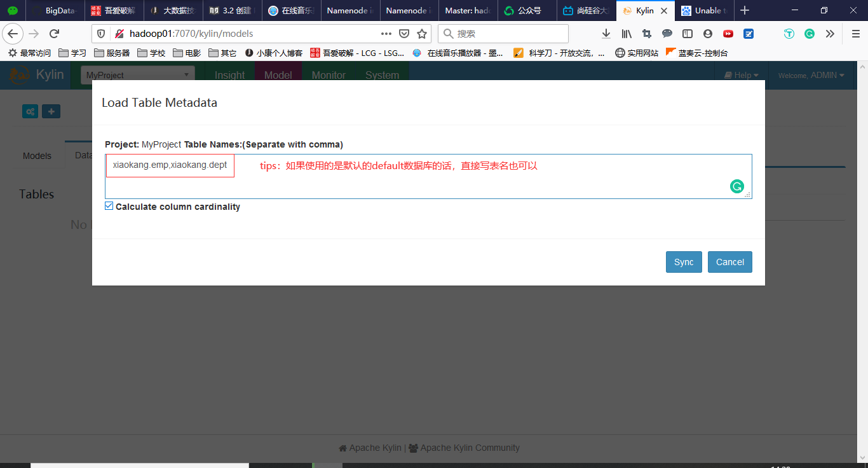
Task: Focus the Table Names text area
Action: (428, 176)
